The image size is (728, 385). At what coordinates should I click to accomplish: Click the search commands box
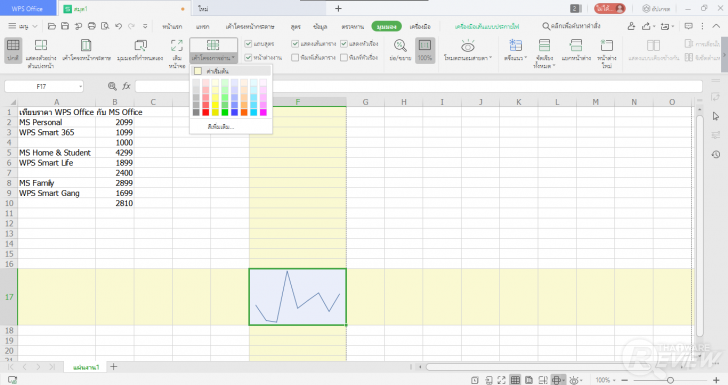pyautogui.click(x=572, y=26)
